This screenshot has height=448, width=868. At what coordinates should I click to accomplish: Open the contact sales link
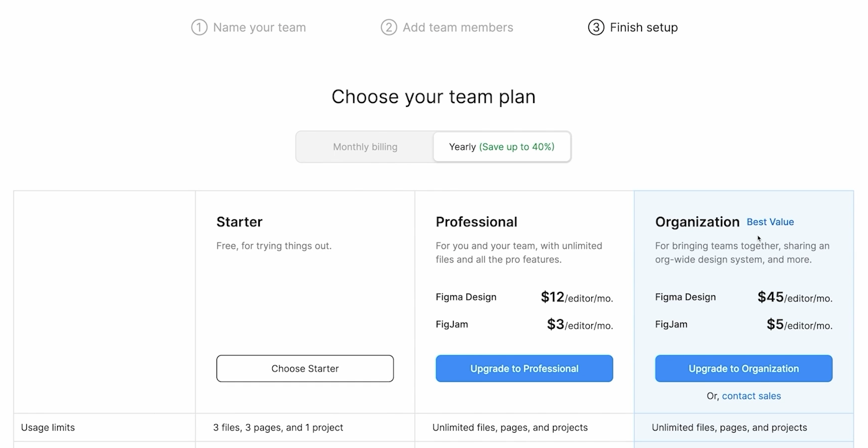(x=751, y=396)
